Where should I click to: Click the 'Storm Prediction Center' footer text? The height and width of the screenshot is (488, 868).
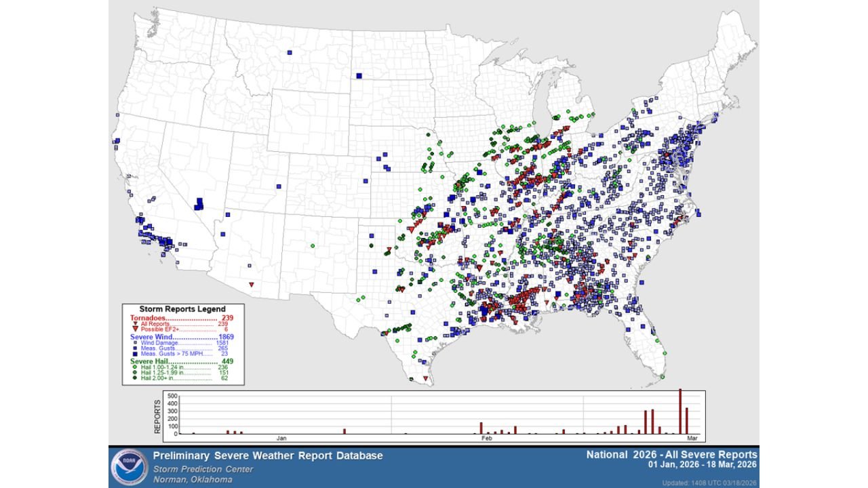(x=203, y=468)
